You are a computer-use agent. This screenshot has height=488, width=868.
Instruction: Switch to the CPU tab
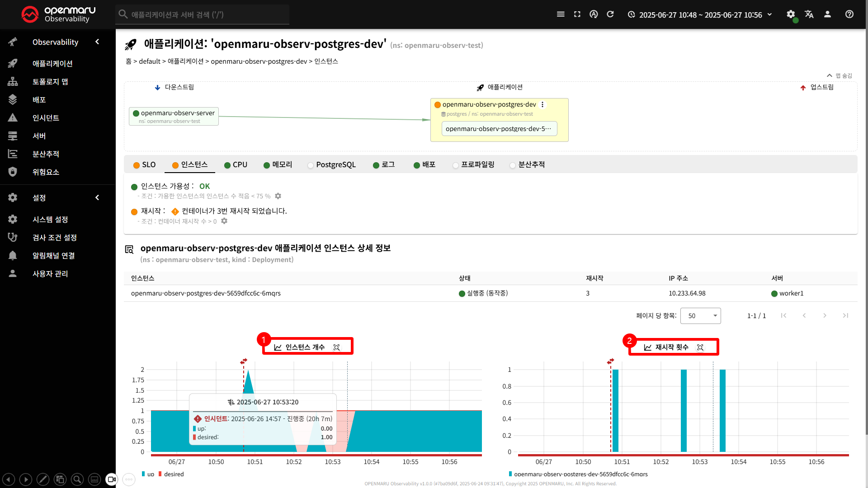tap(236, 165)
